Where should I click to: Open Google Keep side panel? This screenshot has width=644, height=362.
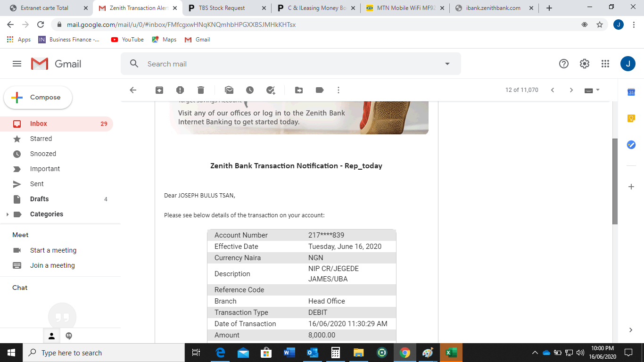[x=631, y=118]
